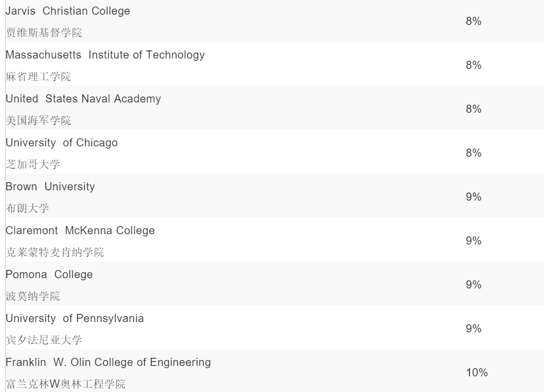Viewport: 544px width, 392px height.
Task: Click the University of Chicago name
Action: click(61, 143)
